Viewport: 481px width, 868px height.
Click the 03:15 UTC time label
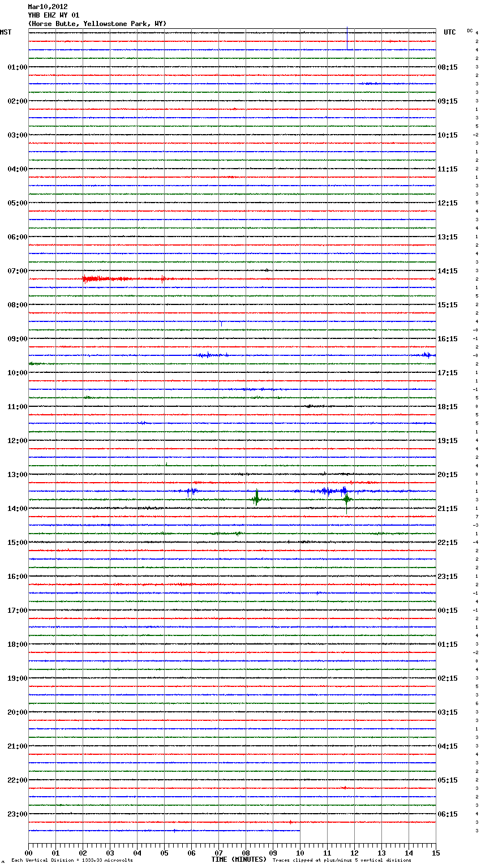click(x=448, y=712)
